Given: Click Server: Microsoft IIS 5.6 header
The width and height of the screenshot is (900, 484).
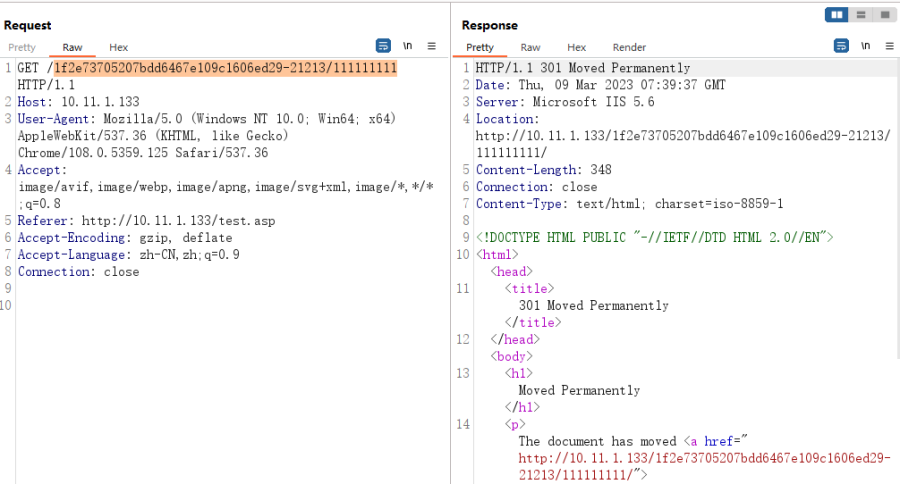Looking at the screenshot, I should click(x=565, y=102).
